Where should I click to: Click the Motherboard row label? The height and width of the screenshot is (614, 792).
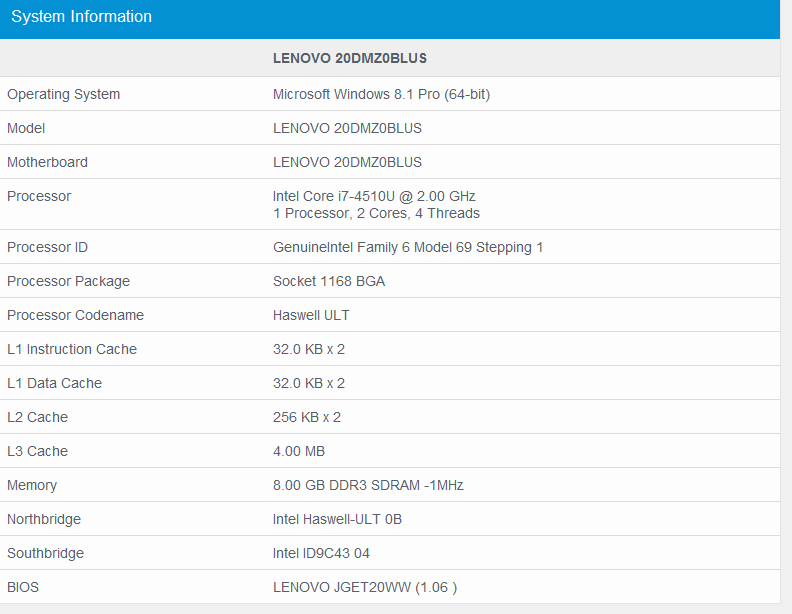click(x=47, y=162)
